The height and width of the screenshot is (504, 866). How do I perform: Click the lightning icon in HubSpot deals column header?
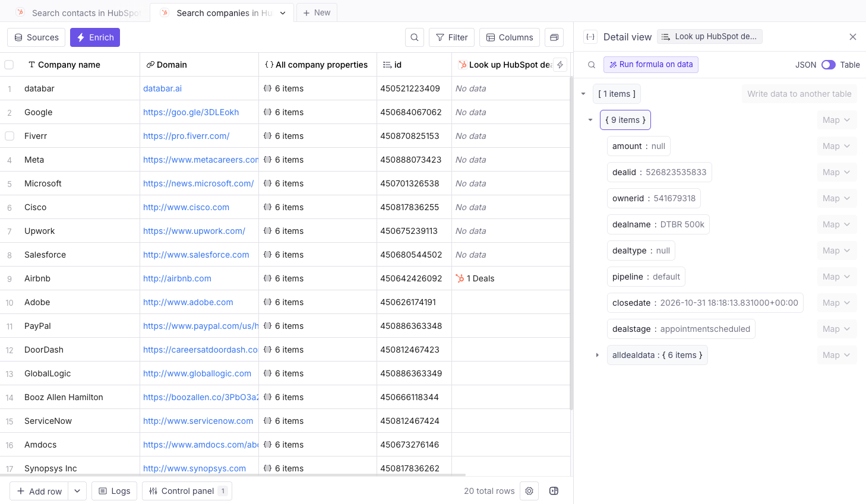[x=560, y=65]
